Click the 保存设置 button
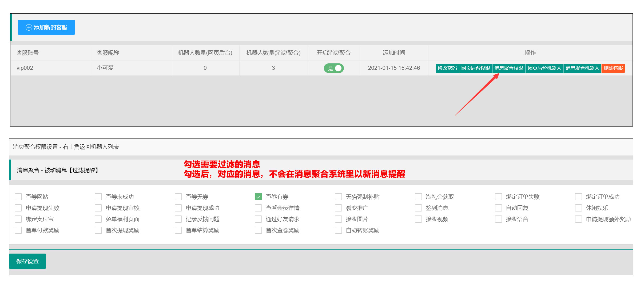This screenshot has height=289, width=644. click(x=27, y=261)
